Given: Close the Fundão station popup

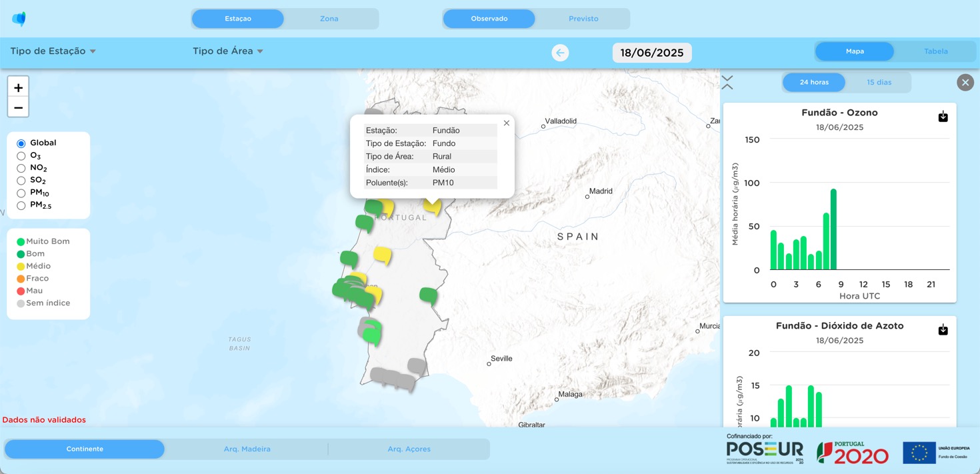Looking at the screenshot, I should (507, 123).
